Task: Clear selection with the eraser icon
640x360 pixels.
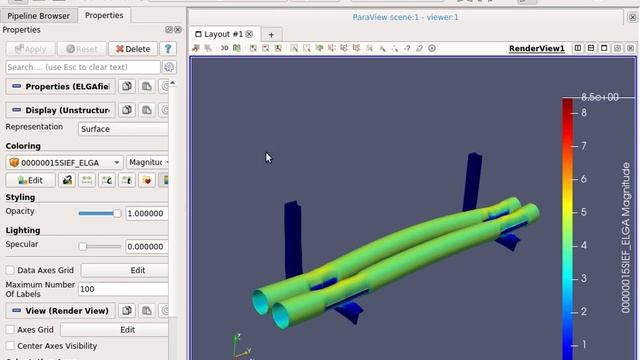Action: (420, 48)
